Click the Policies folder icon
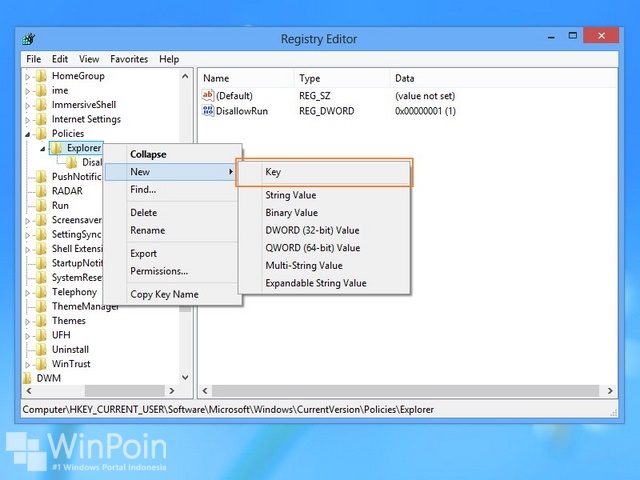640x480 pixels. coord(41,133)
